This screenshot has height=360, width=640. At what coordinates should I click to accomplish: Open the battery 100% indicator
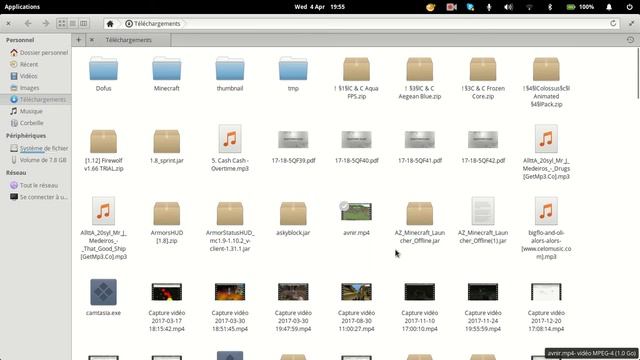click(580, 7)
